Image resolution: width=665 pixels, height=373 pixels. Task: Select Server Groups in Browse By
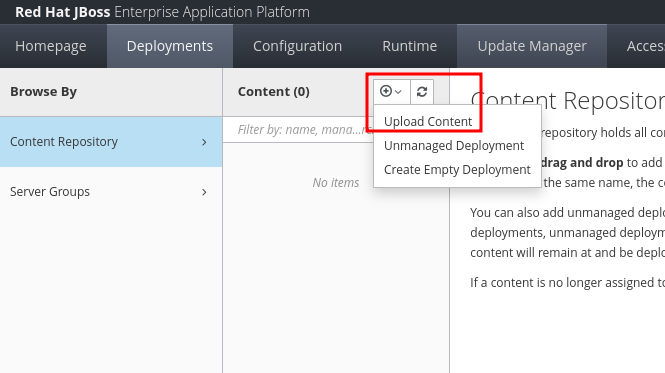(x=111, y=192)
